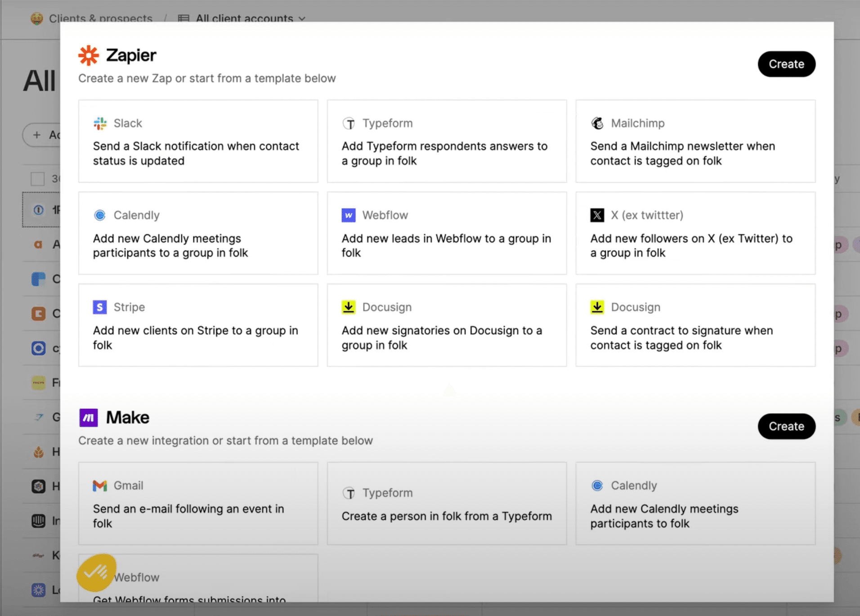860x616 pixels.
Task: Tick the select-all checkbox in the background table
Action: (38, 179)
